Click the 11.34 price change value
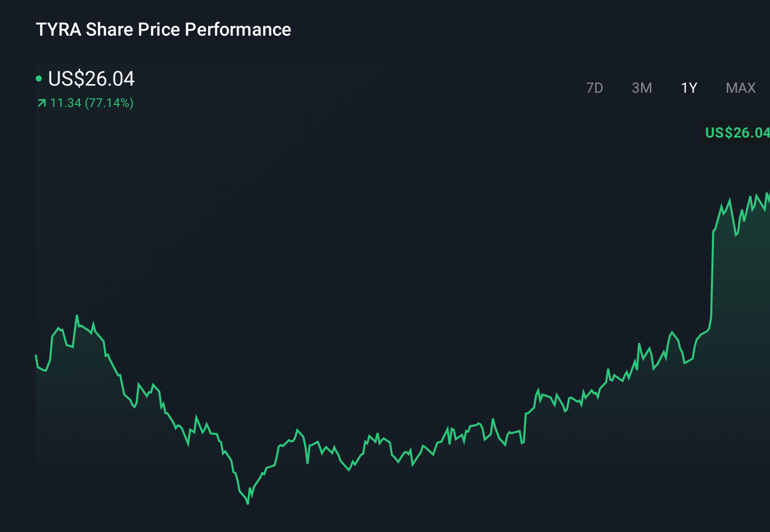 [66, 103]
